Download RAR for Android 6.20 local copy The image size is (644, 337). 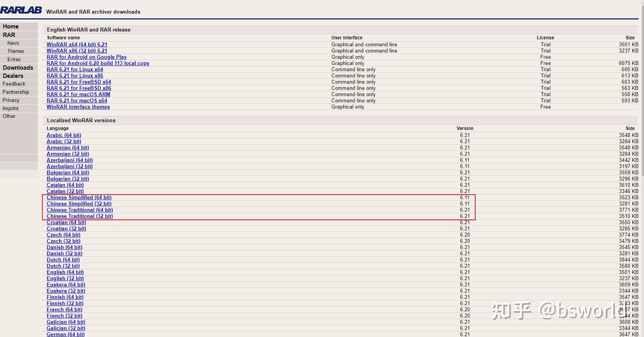pos(98,63)
